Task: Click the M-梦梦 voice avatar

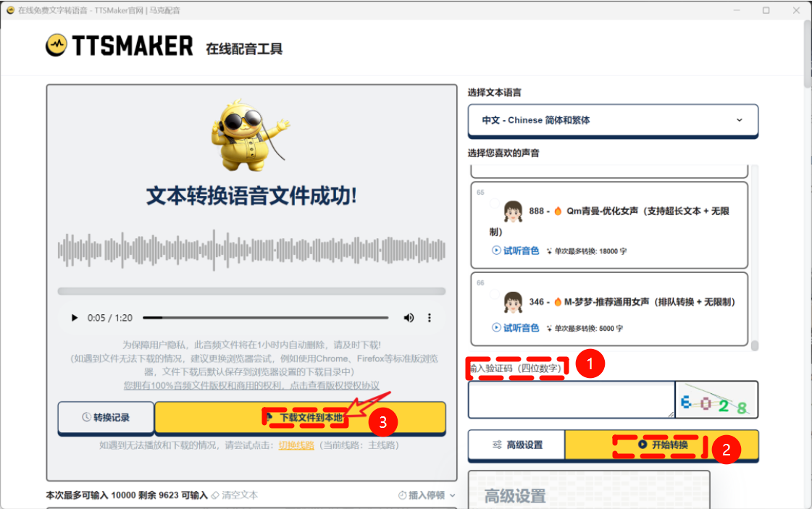Action: [513, 302]
